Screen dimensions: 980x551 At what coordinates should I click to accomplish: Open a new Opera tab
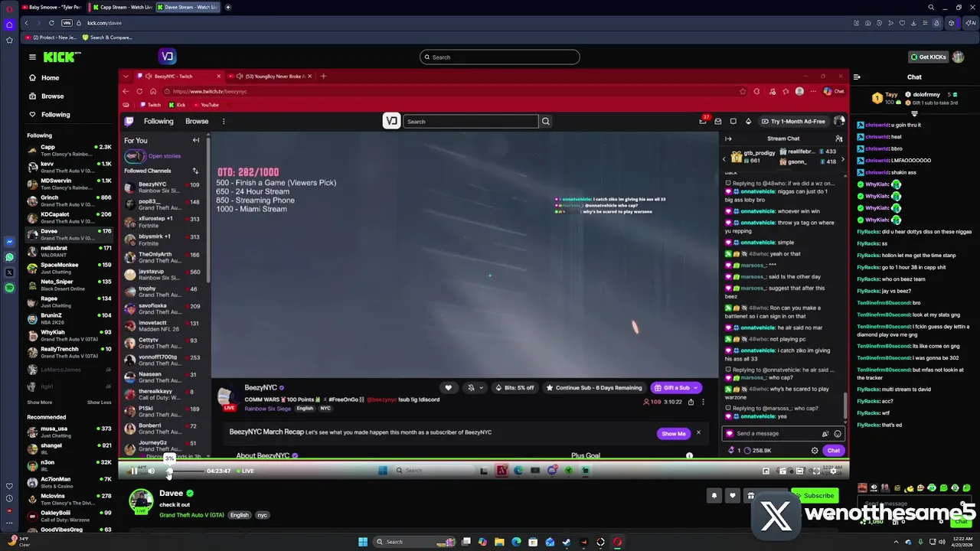coord(227,7)
